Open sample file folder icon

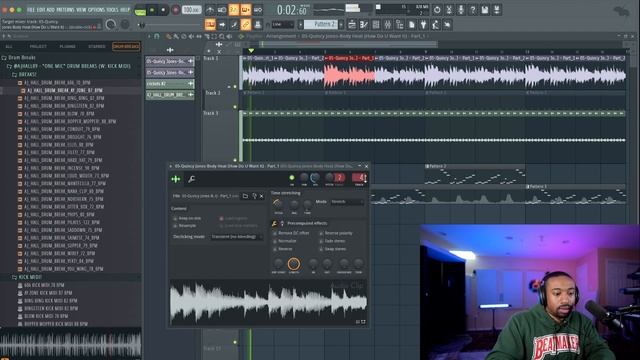(245, 196)
